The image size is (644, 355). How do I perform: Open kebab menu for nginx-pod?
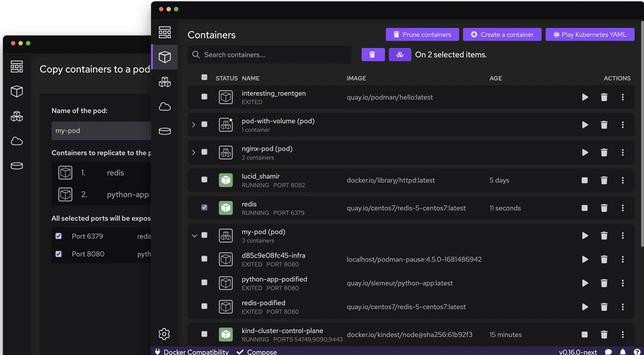[x=623, y=153]
